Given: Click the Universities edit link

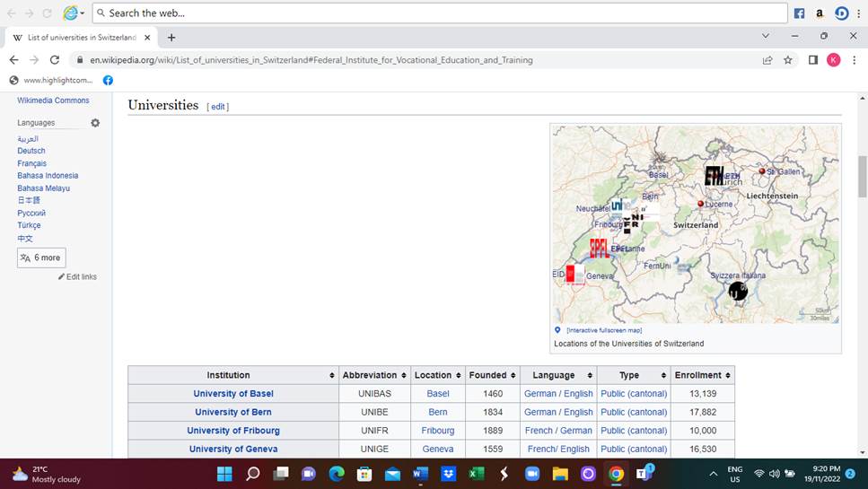Looking at the screenshot, I should [x=218, y=107].
